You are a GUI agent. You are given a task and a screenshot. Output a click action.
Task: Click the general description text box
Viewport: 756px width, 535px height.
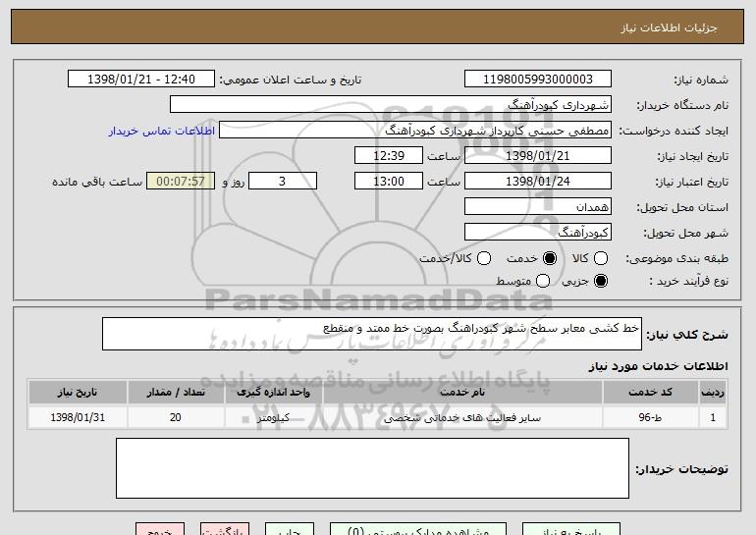pos(372,334)
